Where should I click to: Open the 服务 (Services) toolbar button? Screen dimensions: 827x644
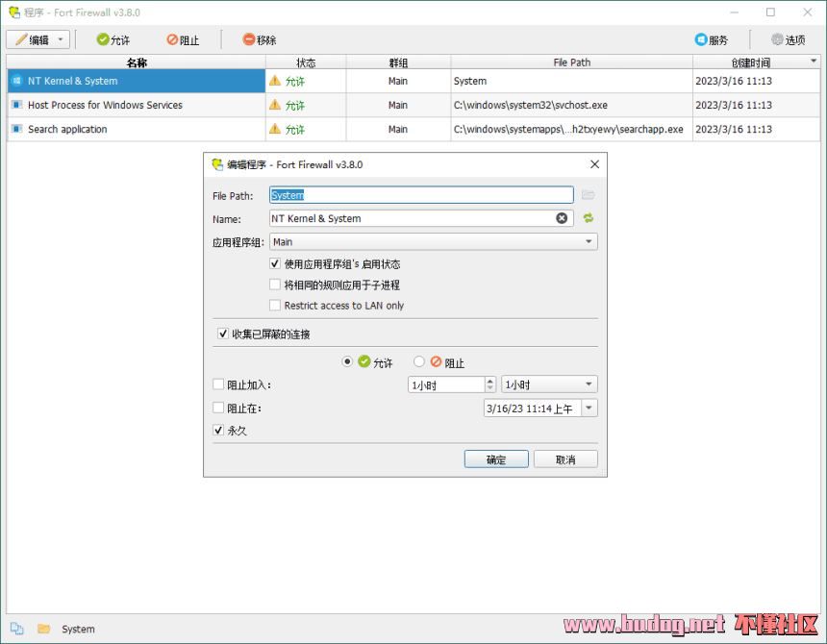(x=711, y=39)
